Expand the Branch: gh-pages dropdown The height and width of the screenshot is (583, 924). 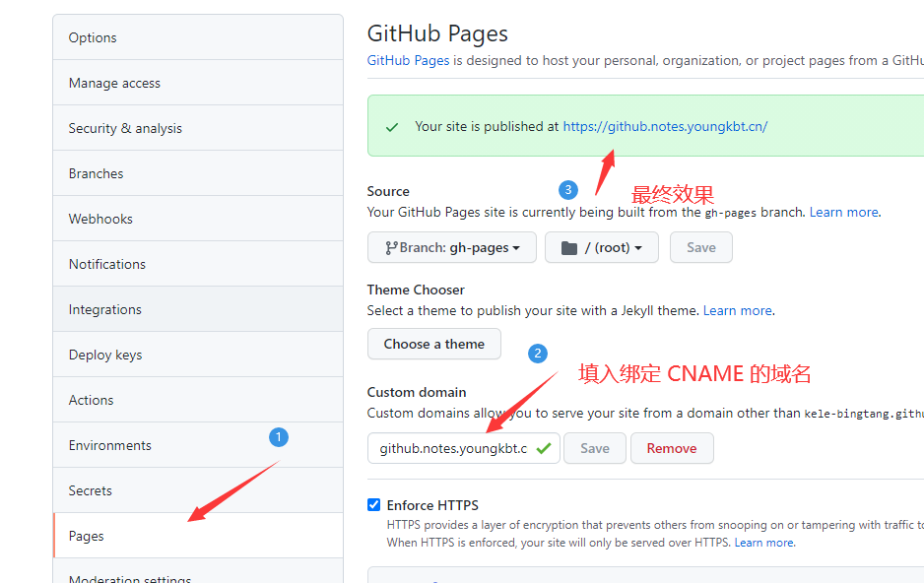(x=452, y=248)
